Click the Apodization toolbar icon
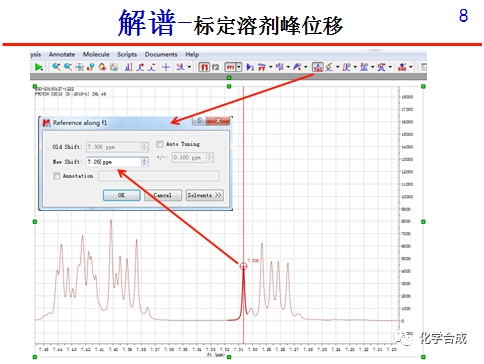This screenshot has width=484, height=364. click(x=262, y=67)
